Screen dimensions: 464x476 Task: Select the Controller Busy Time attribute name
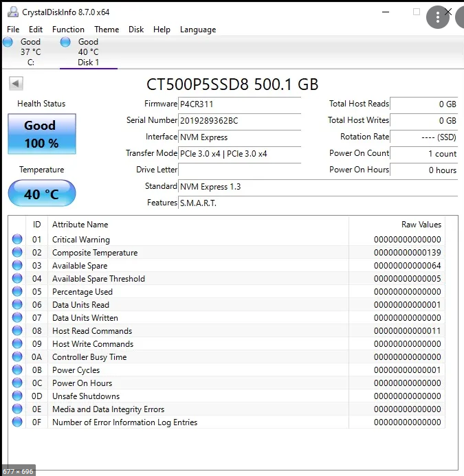(x=89, y=357)
